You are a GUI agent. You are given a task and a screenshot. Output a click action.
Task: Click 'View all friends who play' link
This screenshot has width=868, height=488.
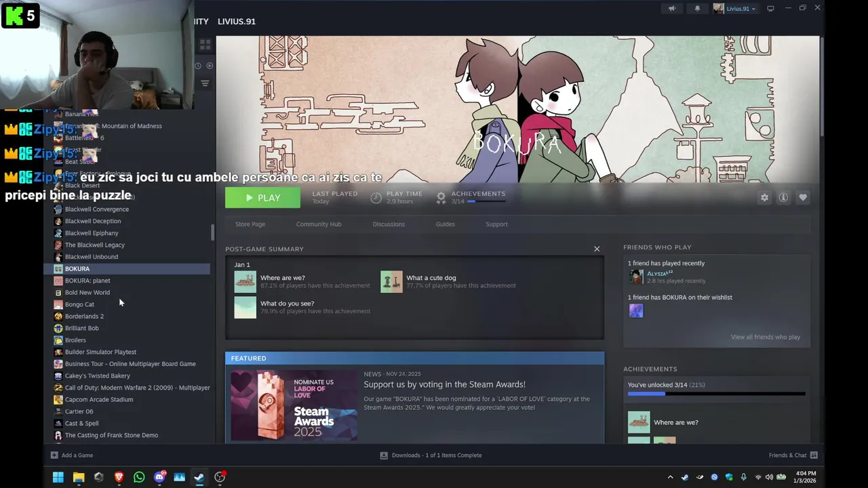pos(766,337)
